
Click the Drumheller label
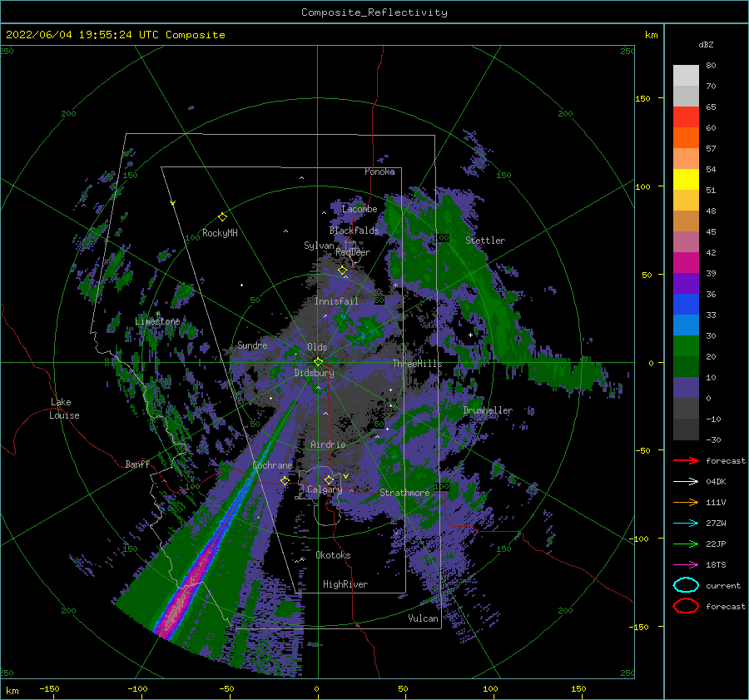[x=488, y=410]
